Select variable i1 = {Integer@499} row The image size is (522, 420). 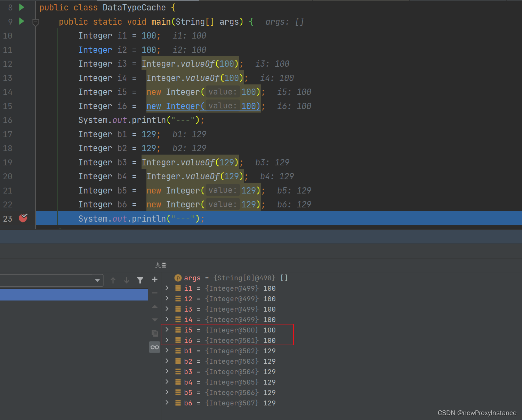point(230,288)
